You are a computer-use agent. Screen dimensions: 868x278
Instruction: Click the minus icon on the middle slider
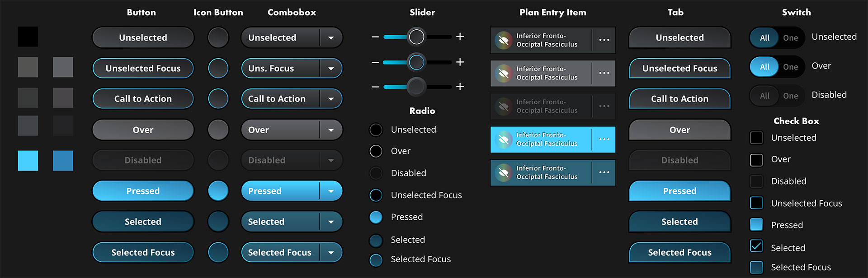(x=375, y=62)
